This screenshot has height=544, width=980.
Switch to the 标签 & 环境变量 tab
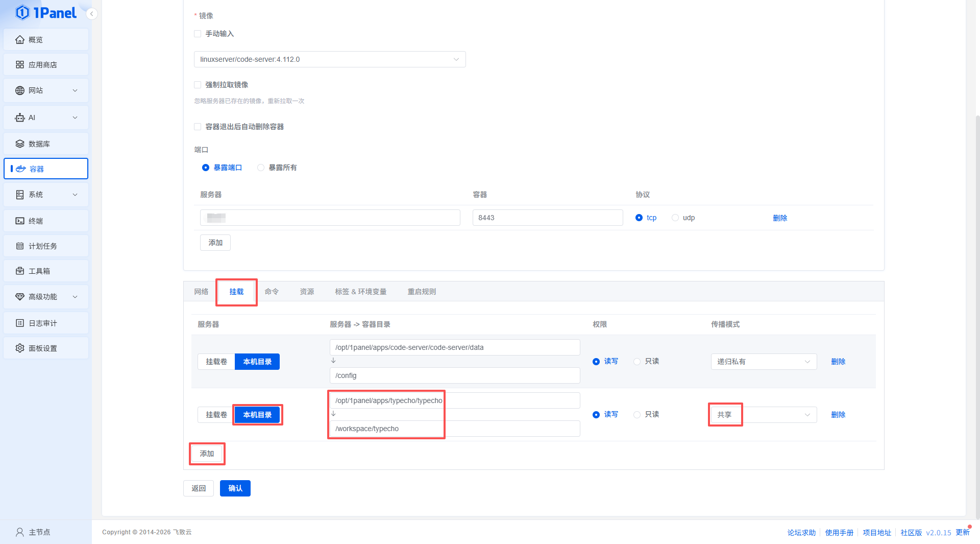(360, 292)
